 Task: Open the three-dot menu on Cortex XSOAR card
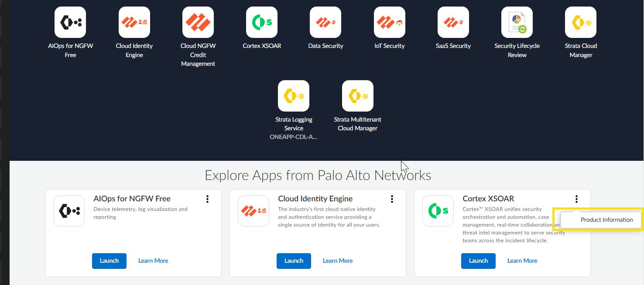(x=576, y=199)
